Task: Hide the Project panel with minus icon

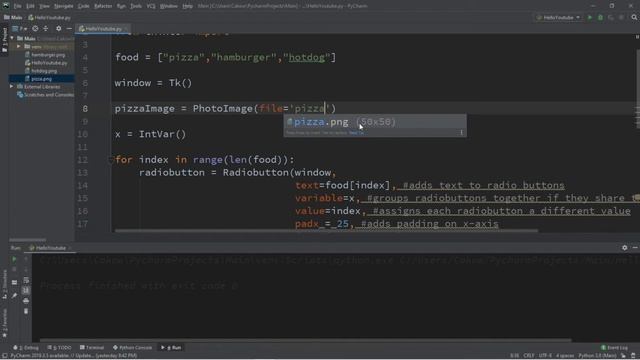Action: point(69,29)
